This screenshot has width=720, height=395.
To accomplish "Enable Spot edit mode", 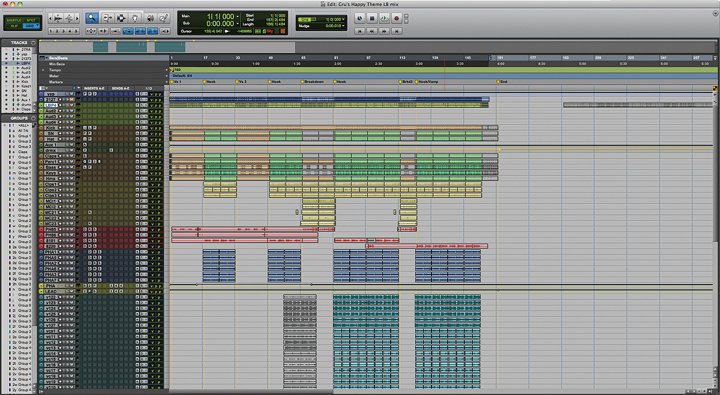I will click(x=32, y=20).
